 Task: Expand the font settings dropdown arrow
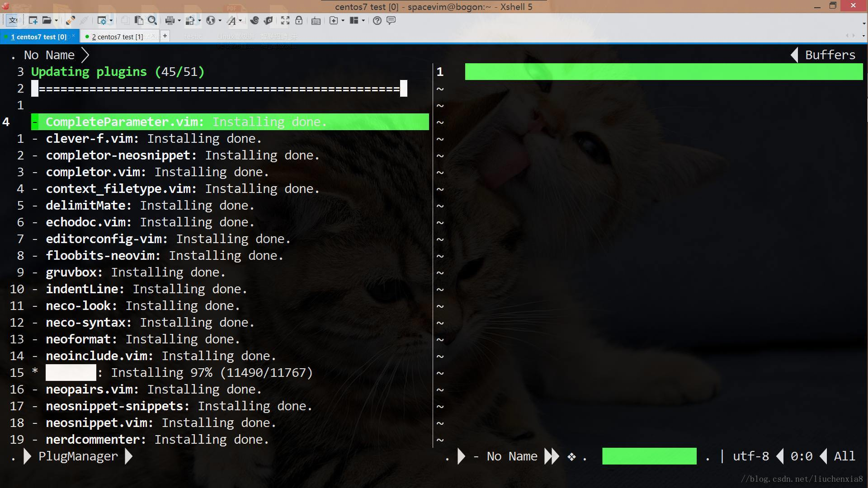point(240,20)
